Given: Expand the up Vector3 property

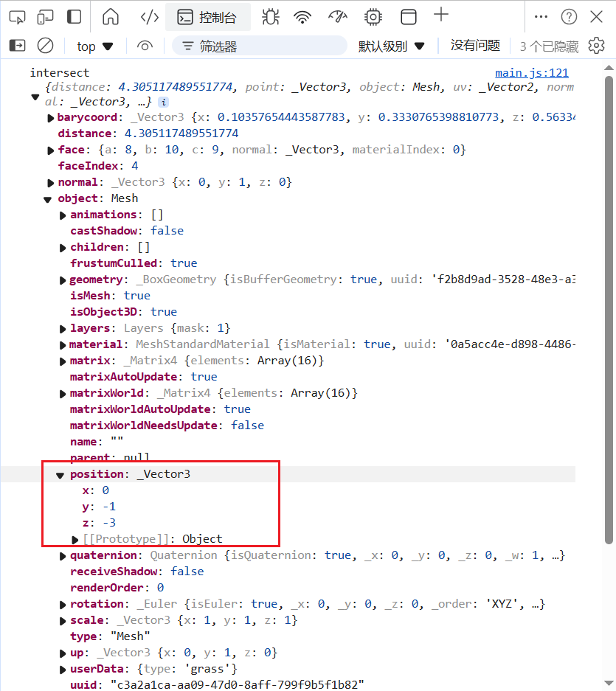Looking at the screenshot, I should click(x=63, y=654).
